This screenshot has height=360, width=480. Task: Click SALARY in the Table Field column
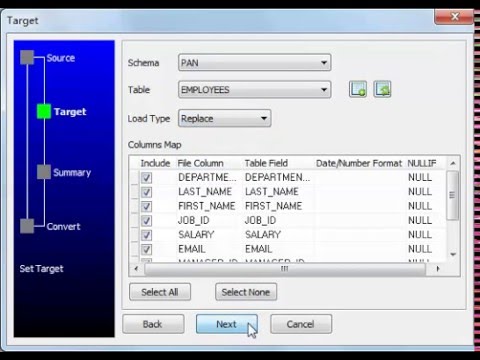tap(263, 235)
